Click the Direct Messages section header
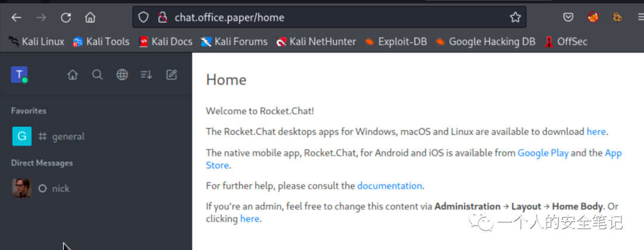Image resolution: width=644 pixels, height=250 pixels. [x=42, y=162]
